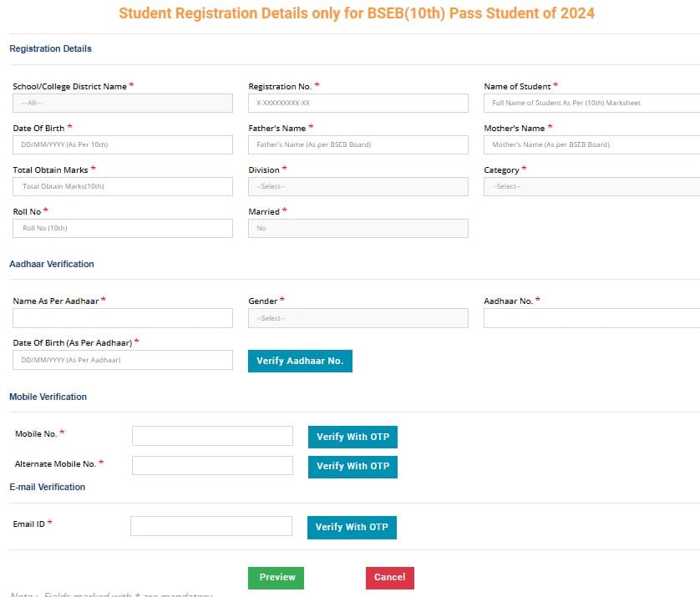Click the Mother's Name input field
700x597 pixels.
click(591, 144)
